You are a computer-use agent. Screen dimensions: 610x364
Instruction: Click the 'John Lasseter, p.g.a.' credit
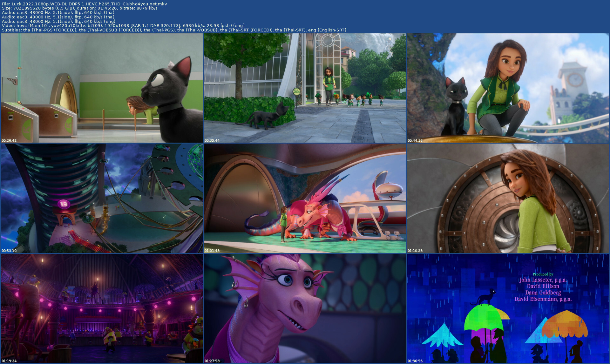pos(543,280)
